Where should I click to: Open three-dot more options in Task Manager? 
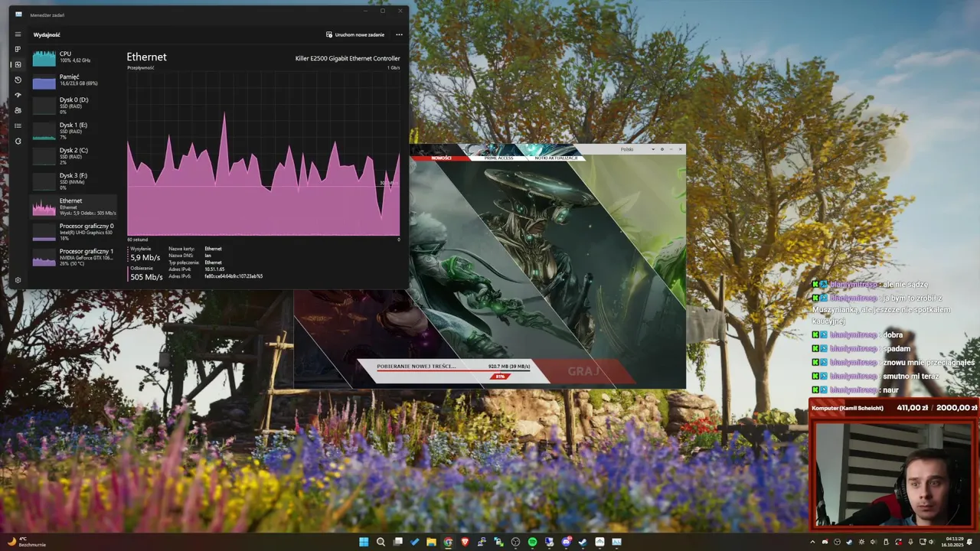(399, 34)
